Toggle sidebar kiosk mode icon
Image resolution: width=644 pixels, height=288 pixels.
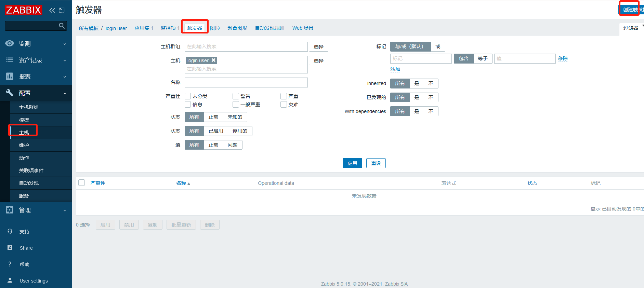pyautogui.click(x=62, y=10)
